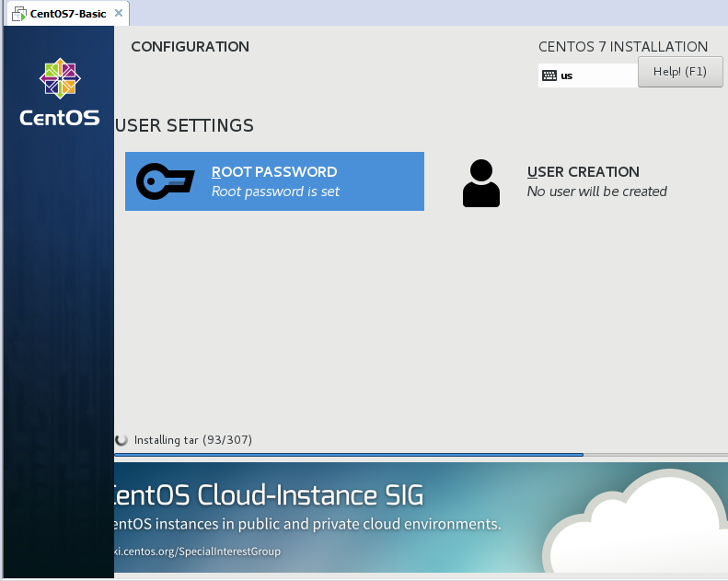Click the cloud graphic in the banner
The image size is (728, 581).
click(x=635, y=521)
